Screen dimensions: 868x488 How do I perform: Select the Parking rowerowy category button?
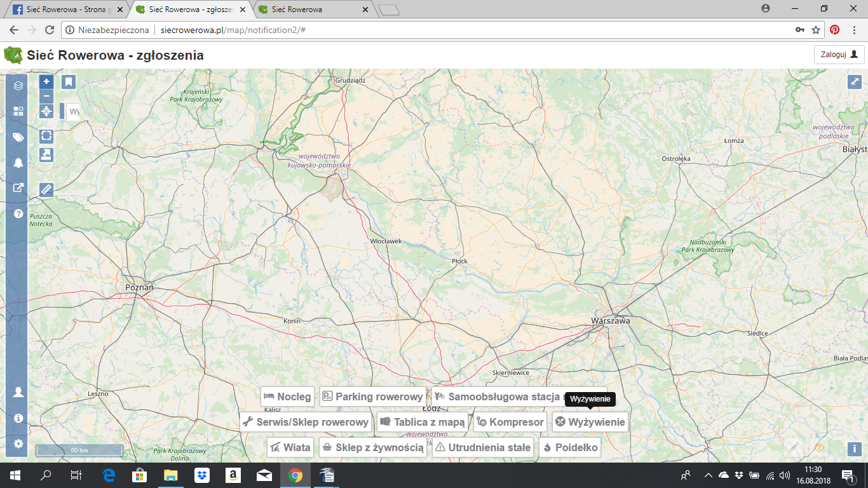click(372, 396)
